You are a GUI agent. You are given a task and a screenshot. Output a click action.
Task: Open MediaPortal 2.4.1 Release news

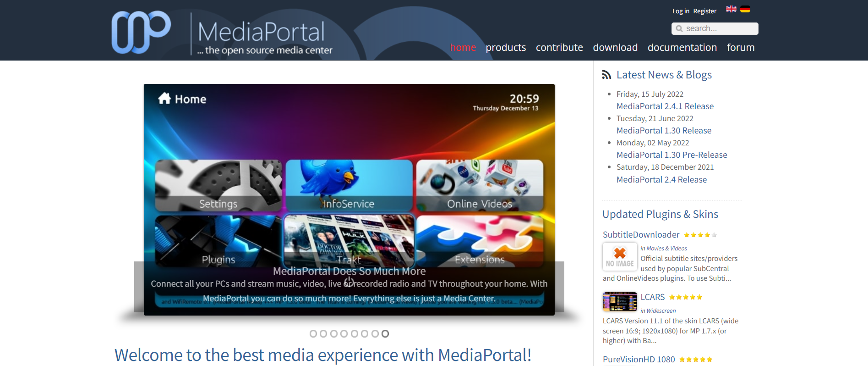click(665, 106)
